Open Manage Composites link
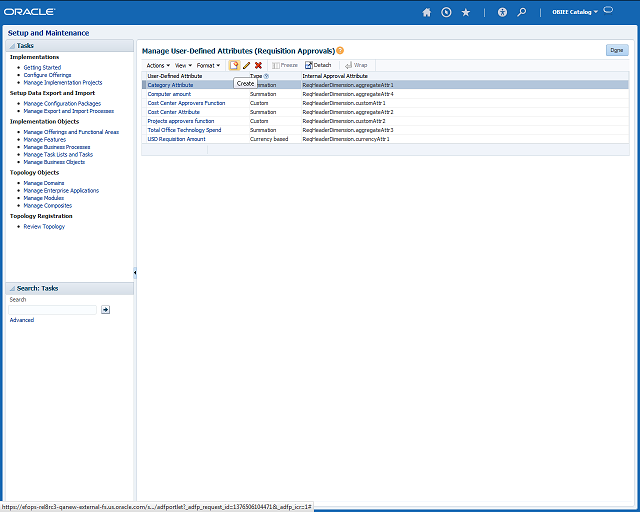The height and width of the screenshot is (512, 640). pos(48,205)
